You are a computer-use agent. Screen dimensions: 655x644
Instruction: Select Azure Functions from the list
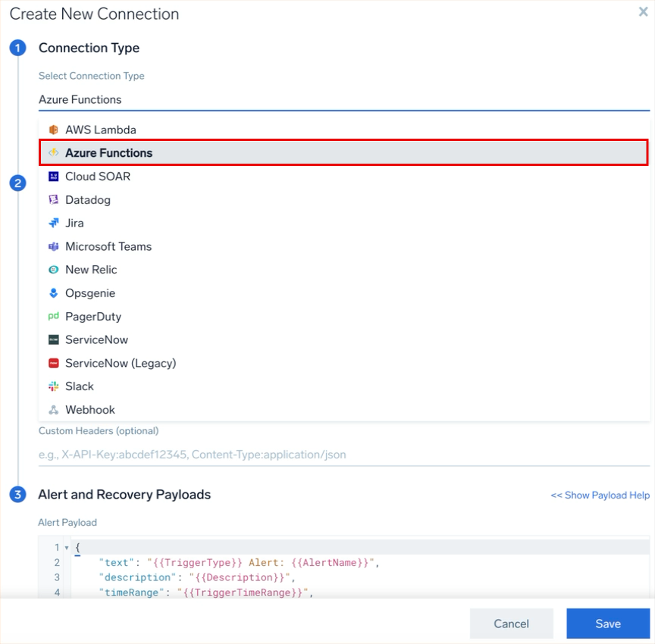[108, 153]
